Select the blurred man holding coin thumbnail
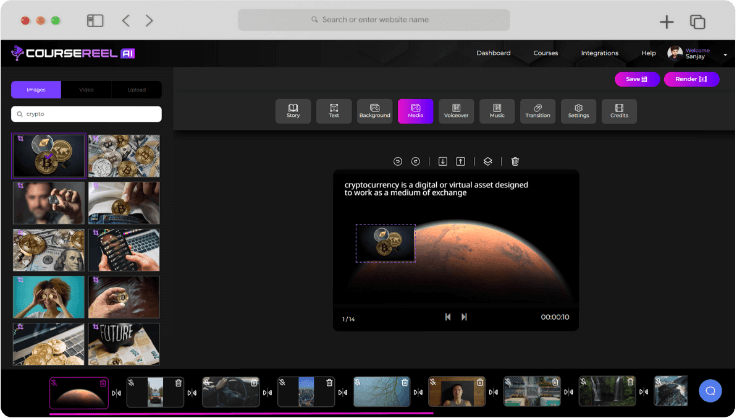Screen dimensions: 737x418 [x=49, y=203]
